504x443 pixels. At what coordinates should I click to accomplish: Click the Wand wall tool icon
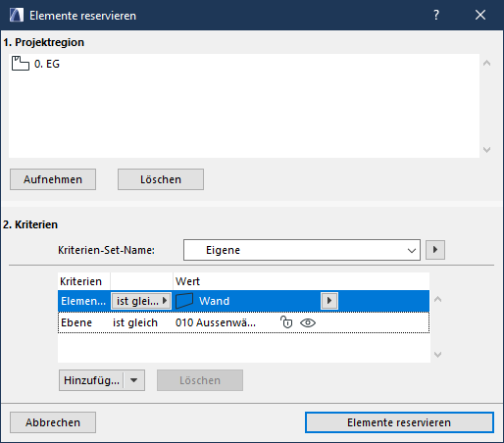[x=184, y=301]
